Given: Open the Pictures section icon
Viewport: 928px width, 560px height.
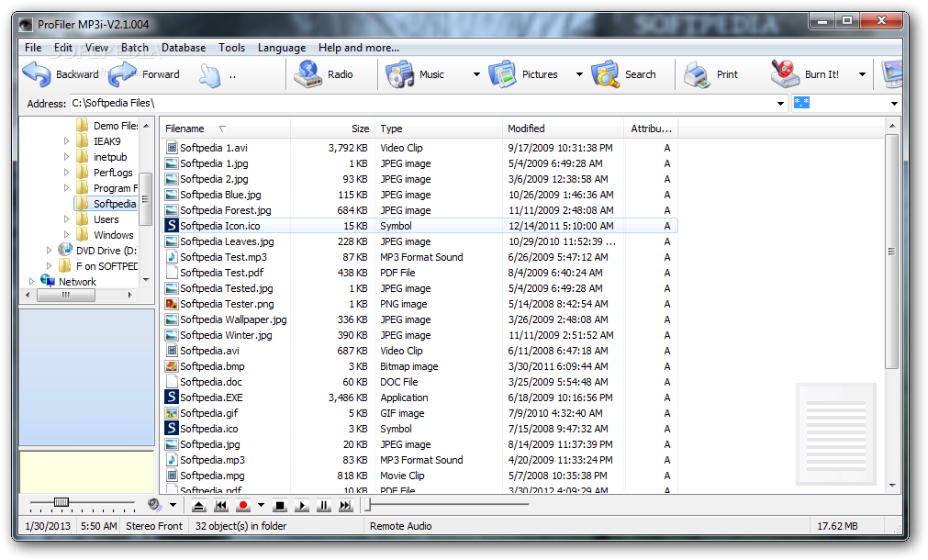Looking at the screenshot, I should tap(502, 74).
